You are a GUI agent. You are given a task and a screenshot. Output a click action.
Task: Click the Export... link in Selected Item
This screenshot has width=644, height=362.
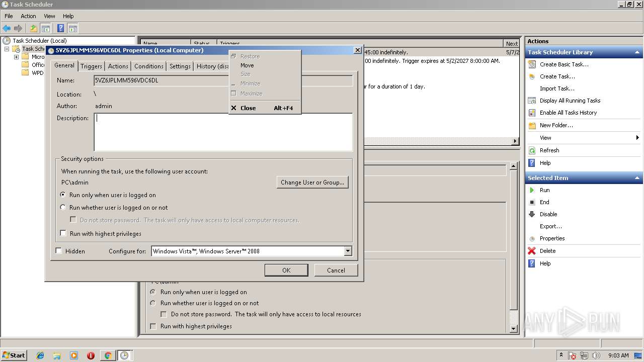[551, 226]
